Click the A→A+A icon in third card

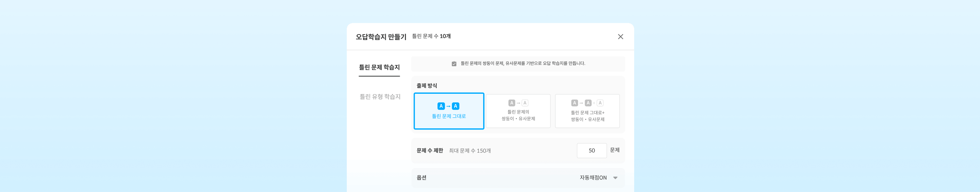587,103
